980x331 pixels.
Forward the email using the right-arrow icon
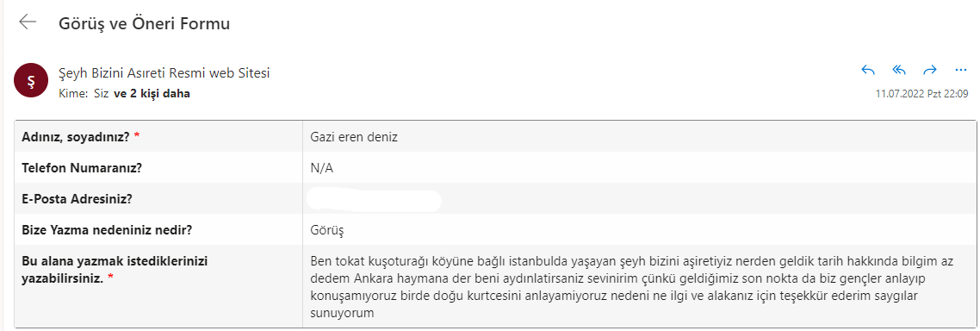930,70
